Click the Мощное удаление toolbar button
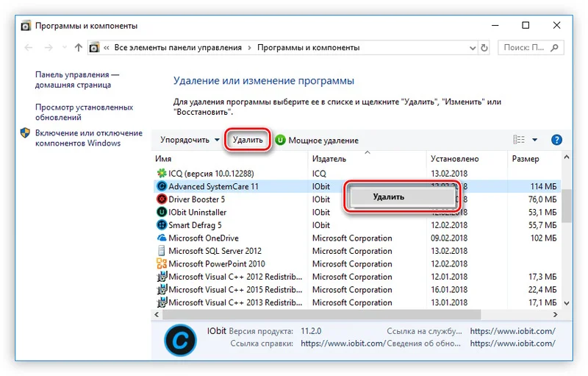 pos(317,141)
